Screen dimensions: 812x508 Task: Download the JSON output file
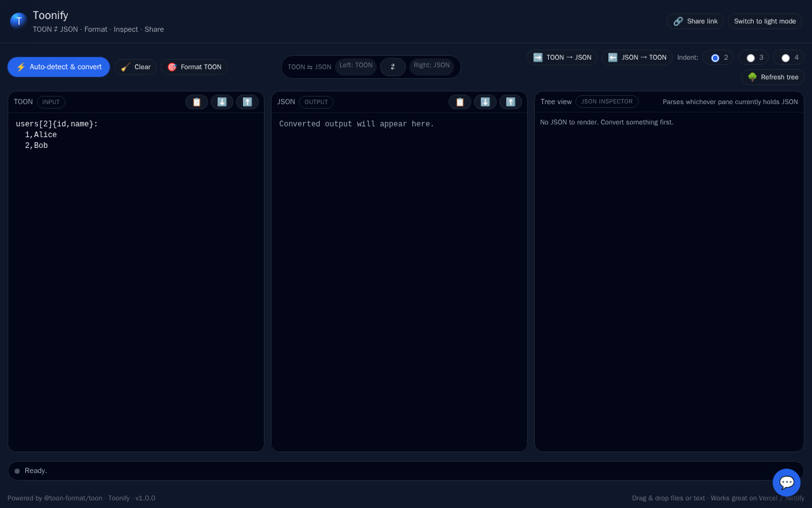coord(485,102)
